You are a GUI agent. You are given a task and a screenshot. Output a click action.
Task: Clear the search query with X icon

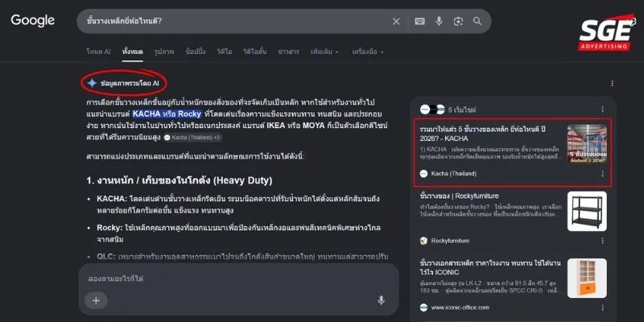[396, 22]
